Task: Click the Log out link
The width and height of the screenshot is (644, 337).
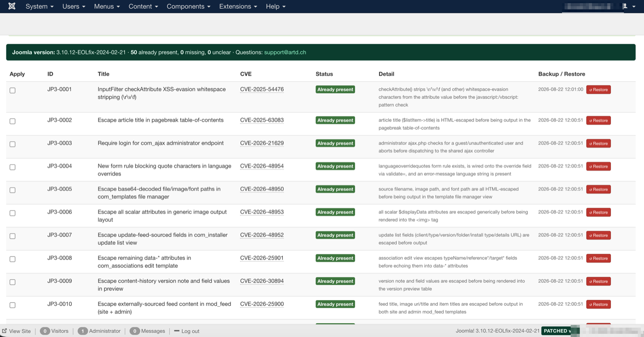Action: 187,331
